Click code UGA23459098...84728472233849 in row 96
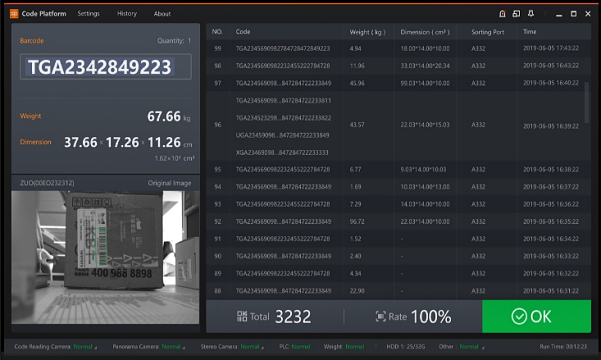This screenshot has width=601, height=360. (282, 135)
